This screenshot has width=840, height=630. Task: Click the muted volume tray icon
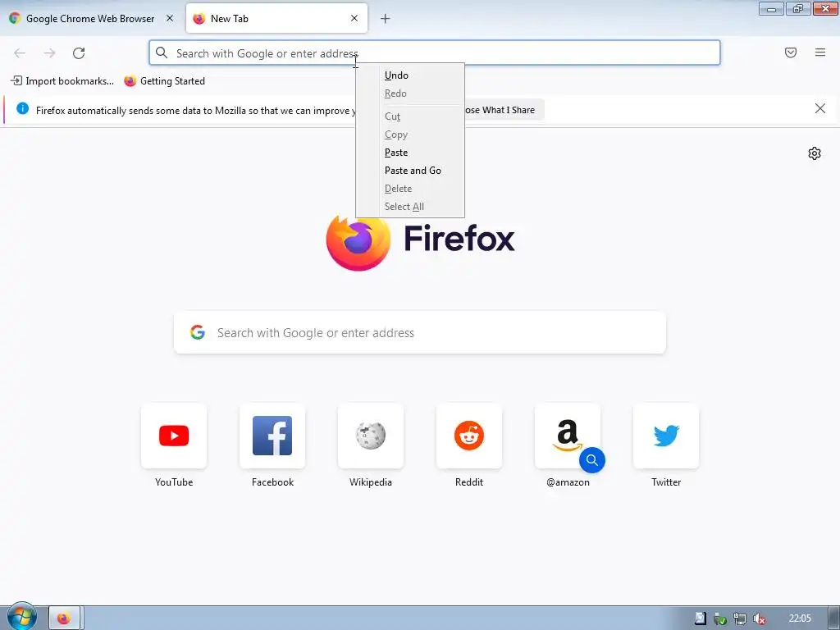[x=759, y=619]
